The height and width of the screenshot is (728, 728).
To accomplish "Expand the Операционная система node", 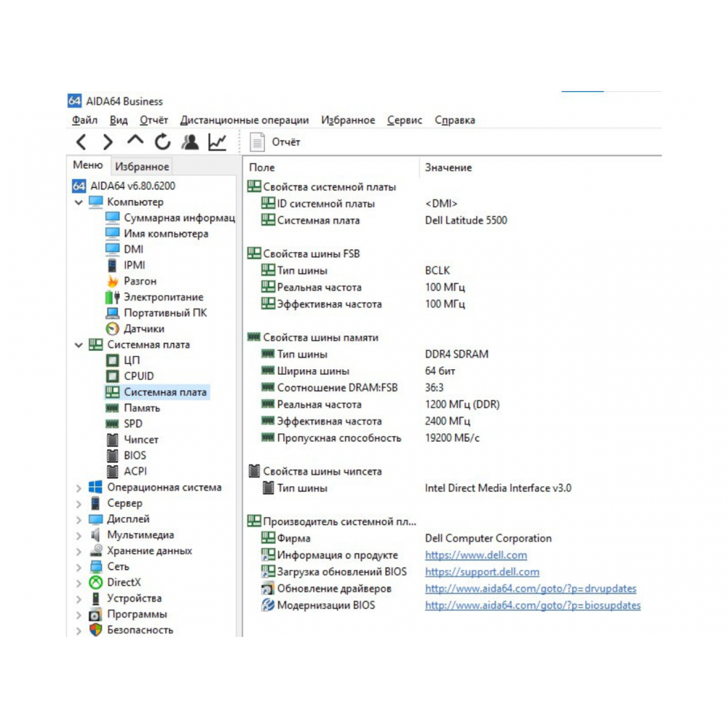I will click(79, 488).
